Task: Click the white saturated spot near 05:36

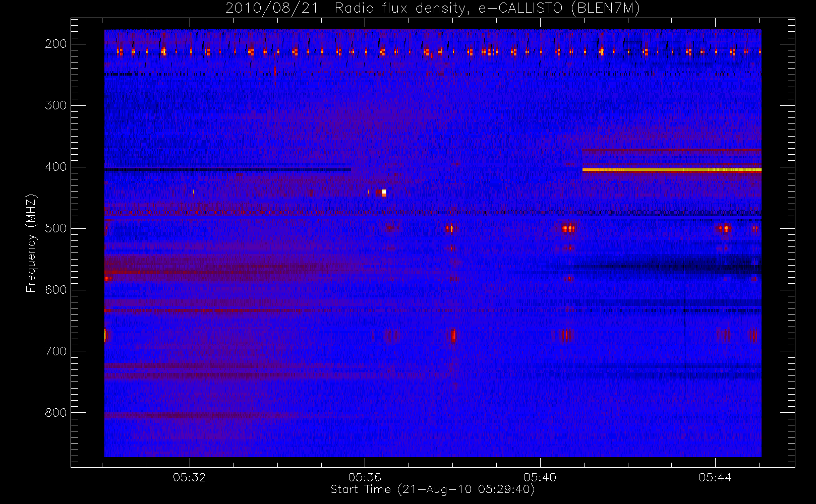Action: coord(384,193)
